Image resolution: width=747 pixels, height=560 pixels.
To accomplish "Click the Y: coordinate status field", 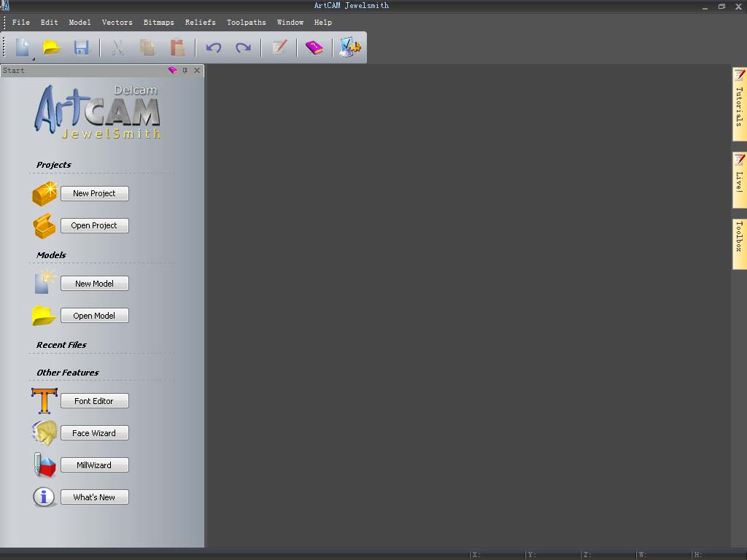I will point(553,554).
